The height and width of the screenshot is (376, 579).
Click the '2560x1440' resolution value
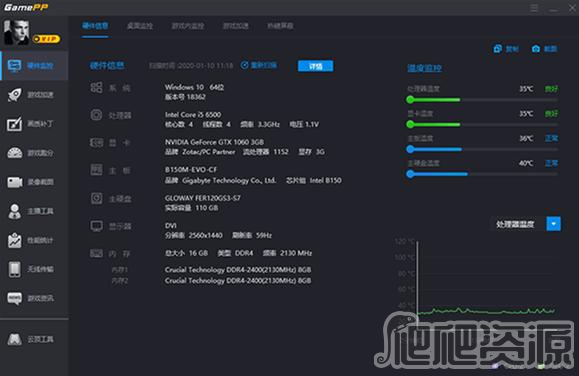[x=205, y=235]
